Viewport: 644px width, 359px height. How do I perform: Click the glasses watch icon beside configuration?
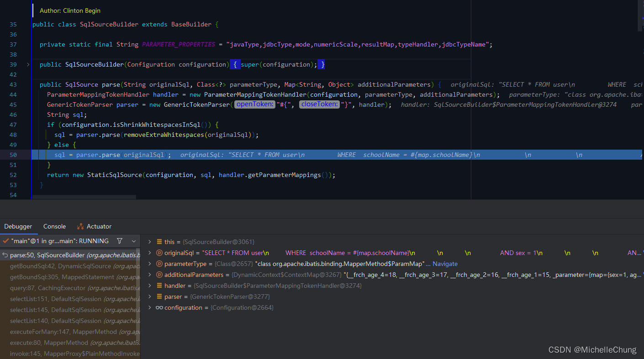[x=159, y=307]
